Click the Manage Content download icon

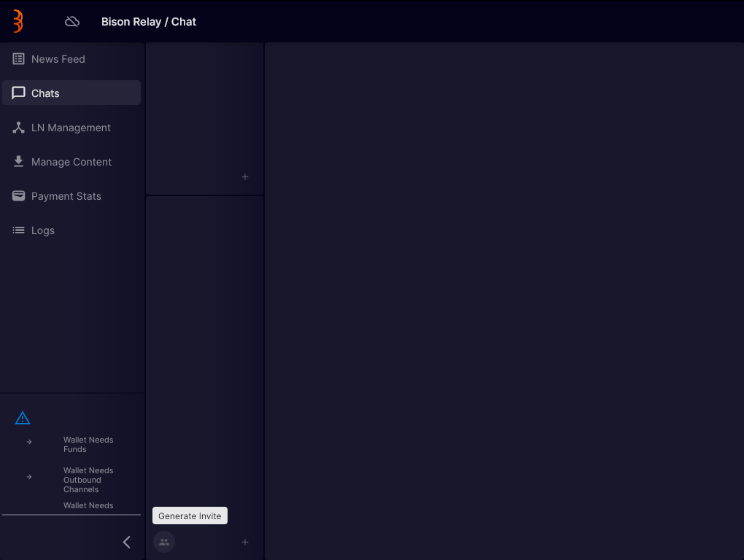coord(18,162)
